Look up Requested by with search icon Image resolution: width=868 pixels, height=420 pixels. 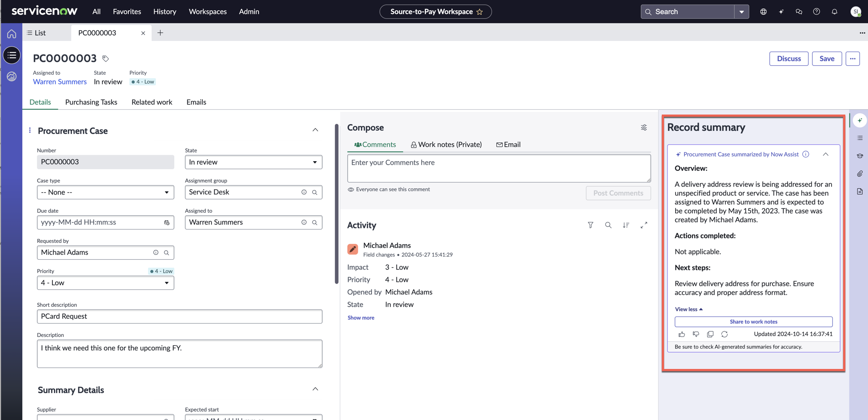[x=167, y=253]
